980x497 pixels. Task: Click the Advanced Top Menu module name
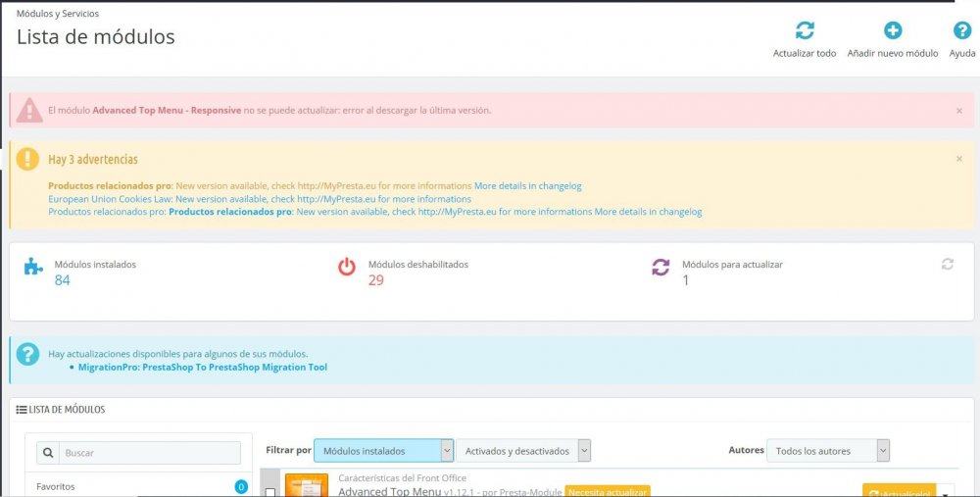389,492
